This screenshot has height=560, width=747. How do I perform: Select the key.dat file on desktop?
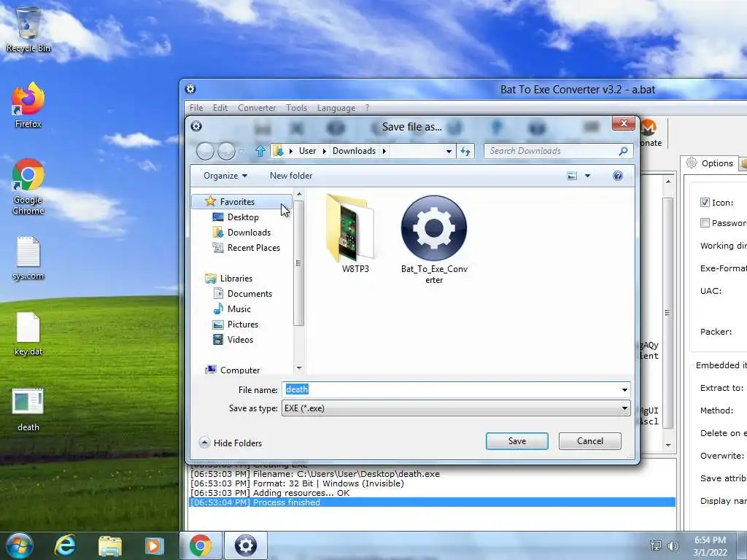click(28, 334)
